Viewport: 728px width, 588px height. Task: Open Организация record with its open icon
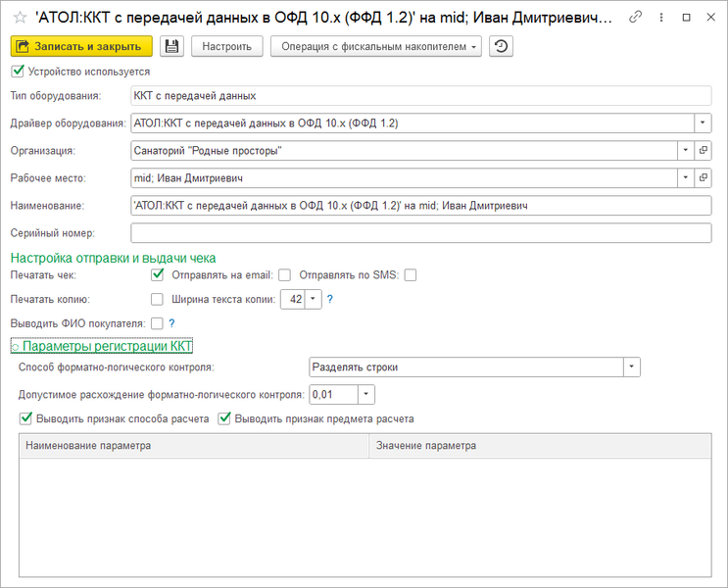point(704,151)
